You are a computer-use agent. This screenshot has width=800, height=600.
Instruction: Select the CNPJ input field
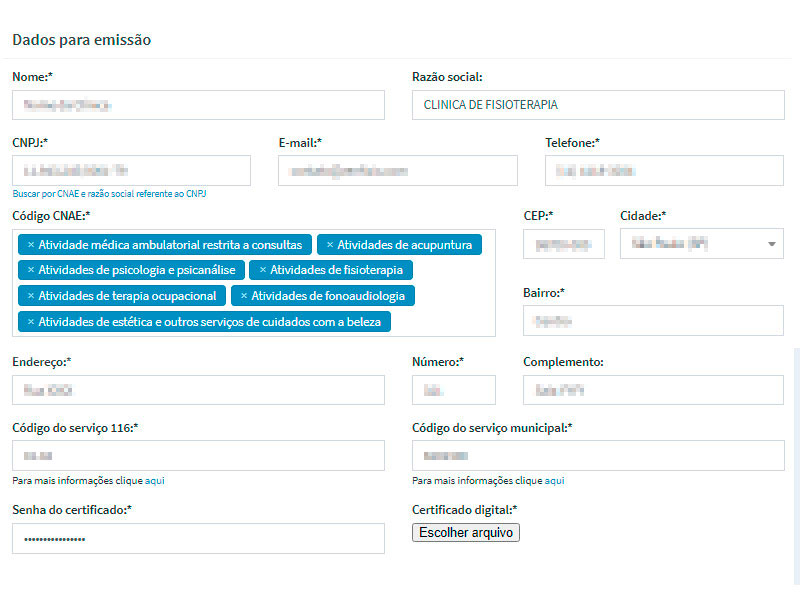pyautogui.click(x=131, y=171)
